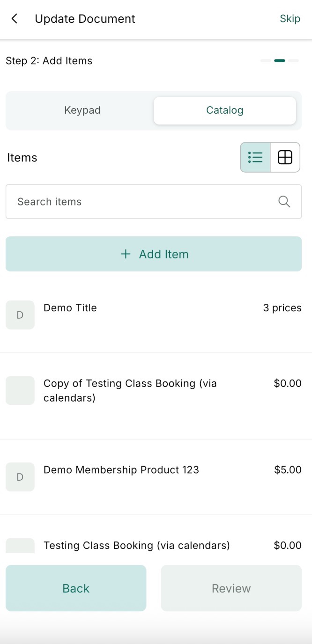Open the Keypad tab
The image size is (312, 644).
coord(82,110)
